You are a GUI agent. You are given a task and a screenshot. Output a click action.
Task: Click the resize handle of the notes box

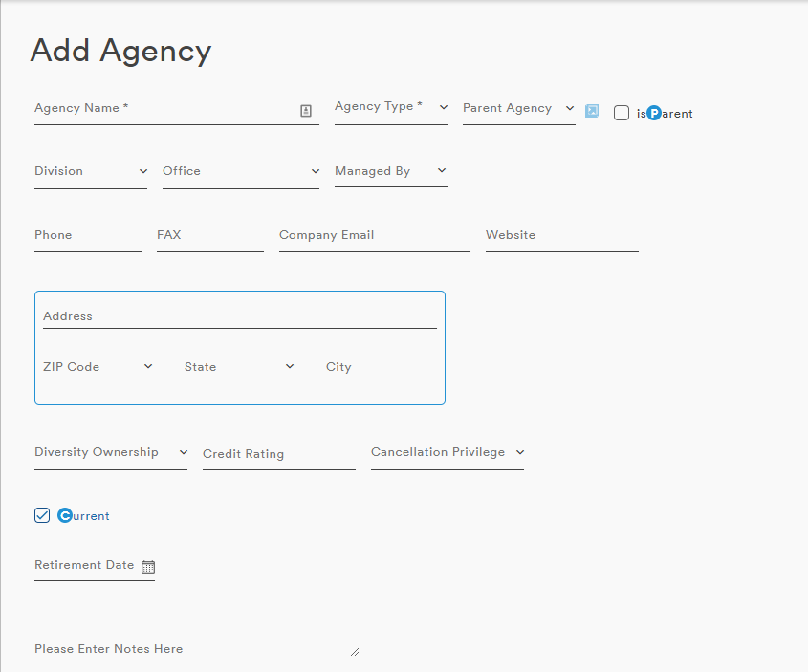coord(355,652)
